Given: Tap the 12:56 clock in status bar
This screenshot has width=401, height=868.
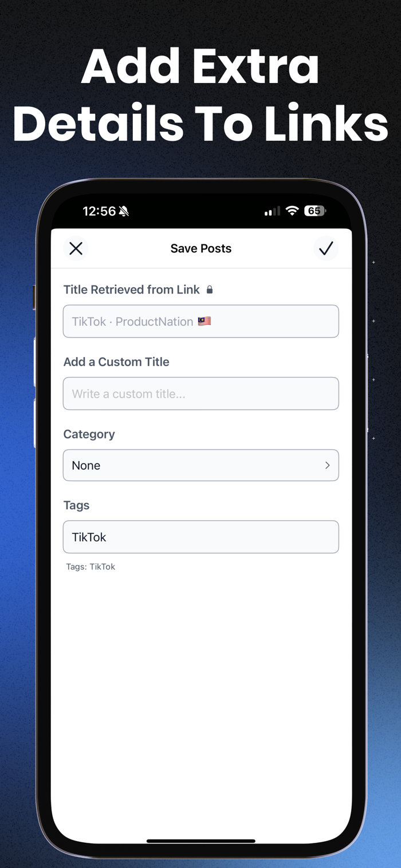Looking at the screenshot, I should coord(99,211).
